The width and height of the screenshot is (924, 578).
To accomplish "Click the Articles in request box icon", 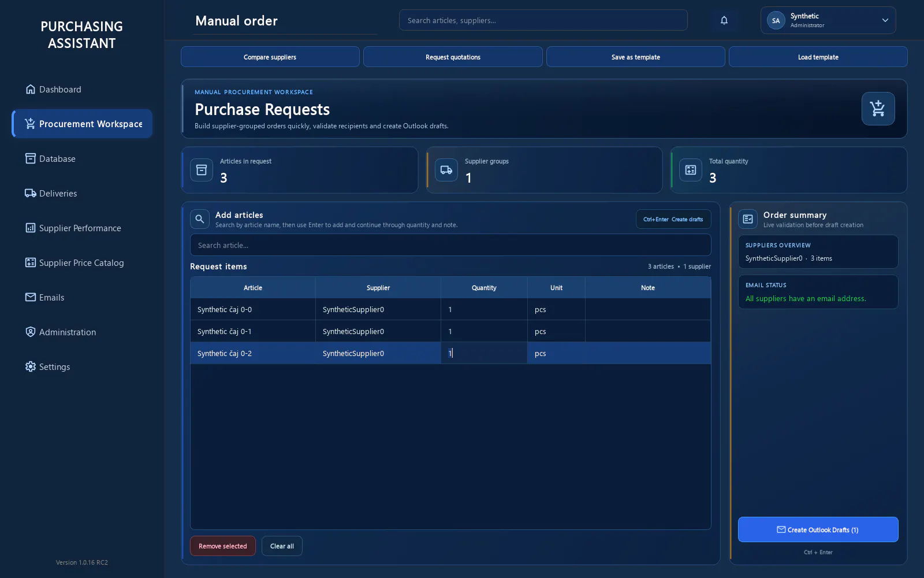I will coord(202,170).
